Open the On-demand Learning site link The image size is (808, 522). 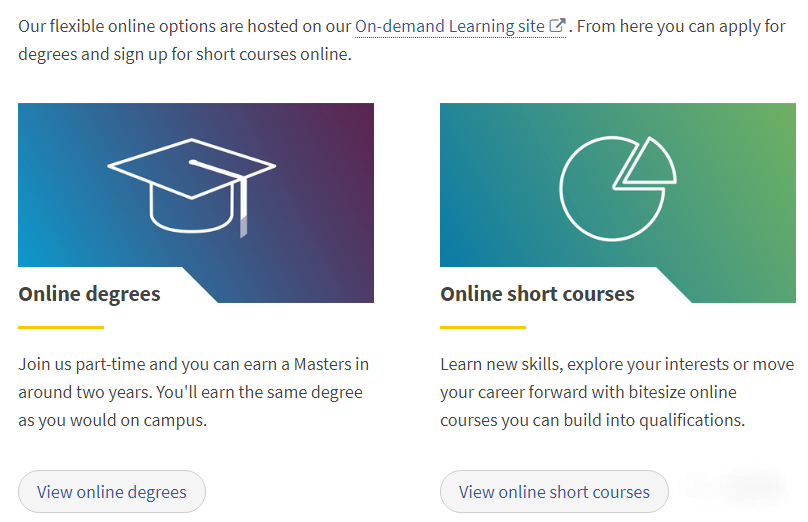[x=450, y=26]
